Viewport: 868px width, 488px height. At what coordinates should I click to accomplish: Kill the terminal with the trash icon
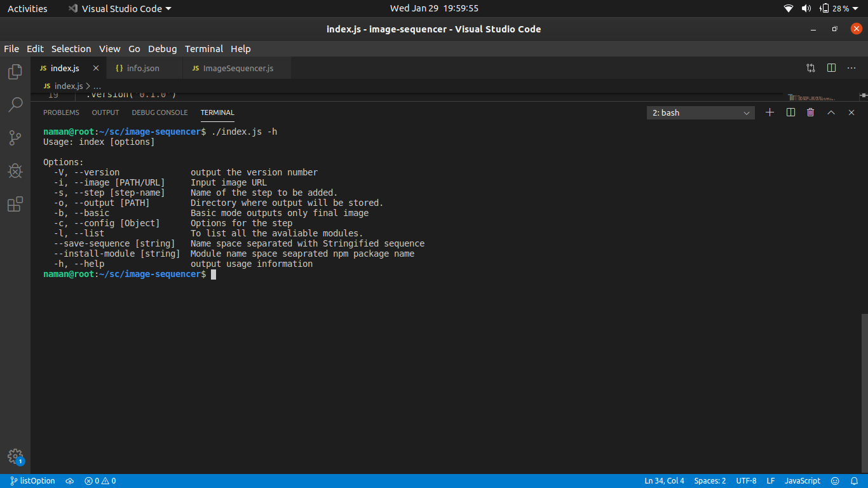(x=810, y=112)
